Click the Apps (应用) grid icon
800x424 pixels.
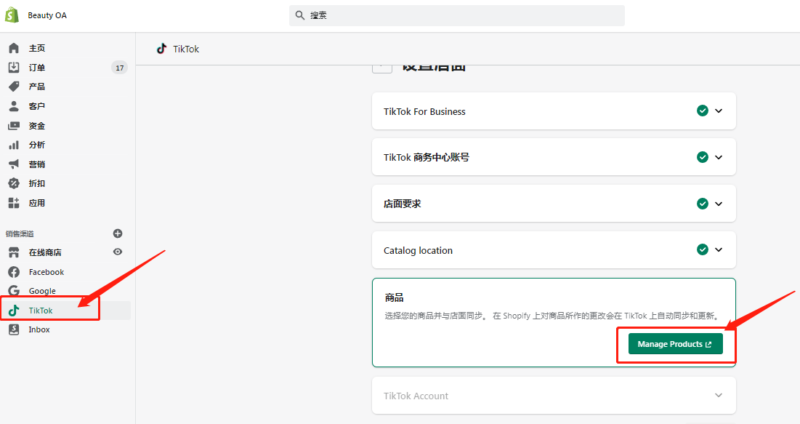click(x=13, y=203)
